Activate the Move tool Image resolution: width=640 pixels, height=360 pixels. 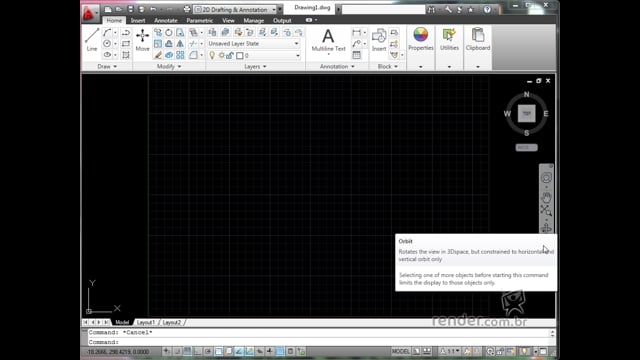pyautogui.click(x=142, y=40)
